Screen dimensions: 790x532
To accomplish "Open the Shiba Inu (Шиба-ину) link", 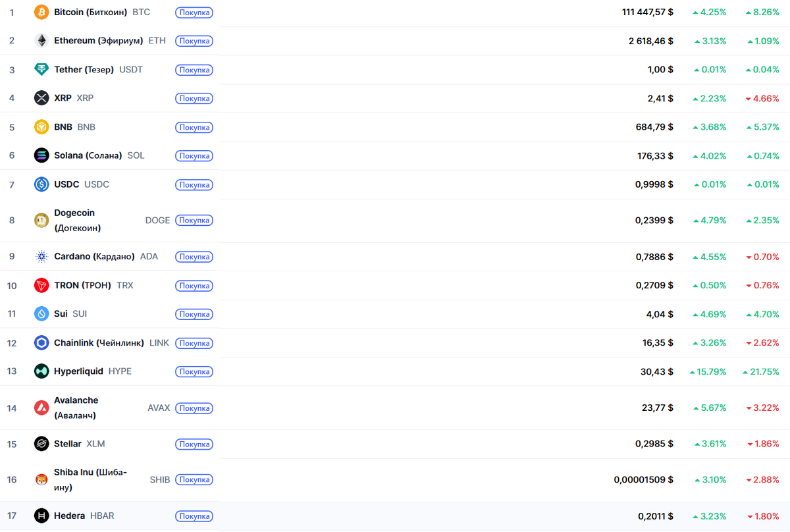I will [x=91, y=479].
